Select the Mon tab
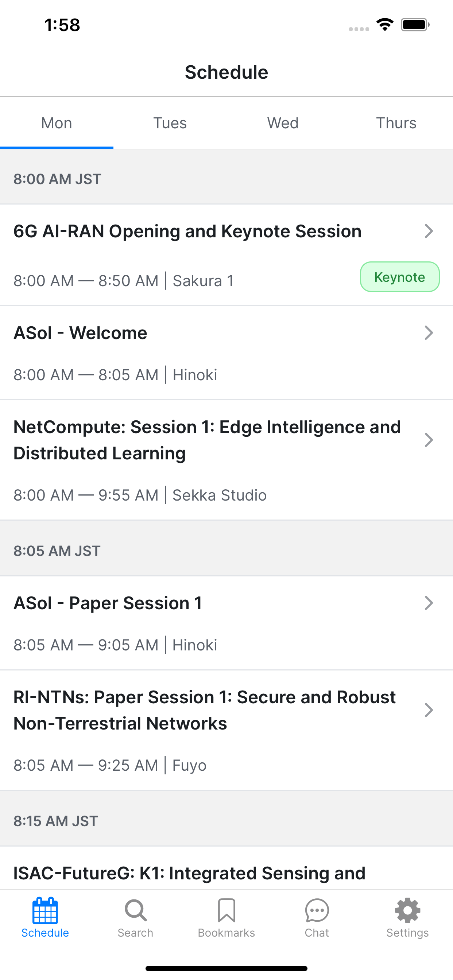 tap(57, 123)
